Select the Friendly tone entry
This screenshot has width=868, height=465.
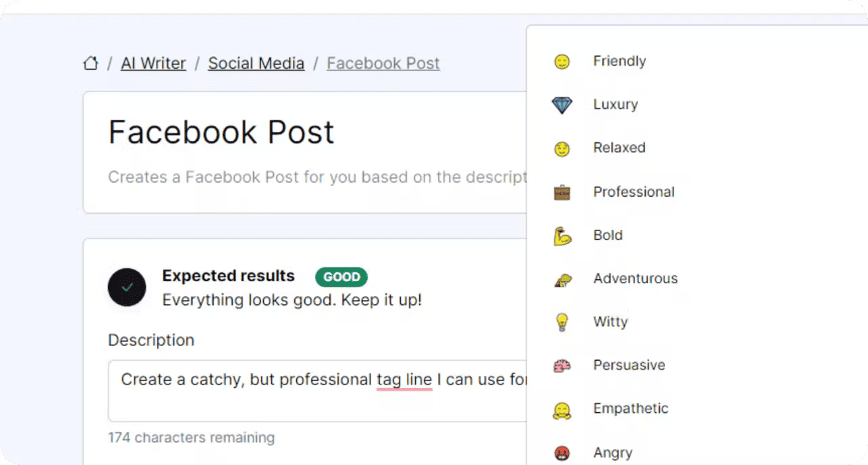697,62
